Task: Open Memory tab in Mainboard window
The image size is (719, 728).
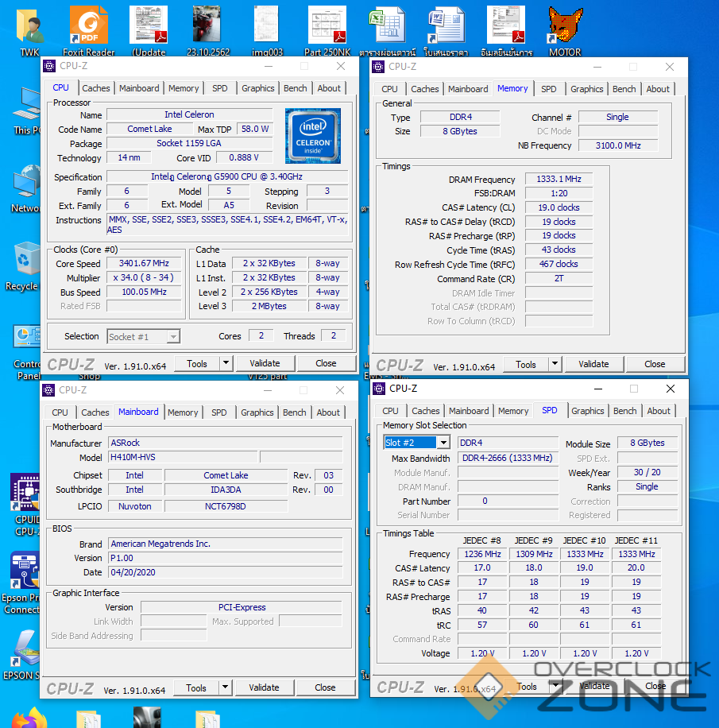Action: 183,412
